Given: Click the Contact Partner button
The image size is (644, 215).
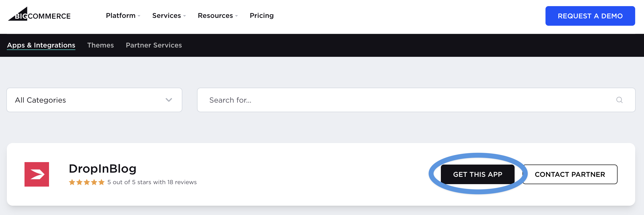Looking at the screenshot, I should coord(570,174).
